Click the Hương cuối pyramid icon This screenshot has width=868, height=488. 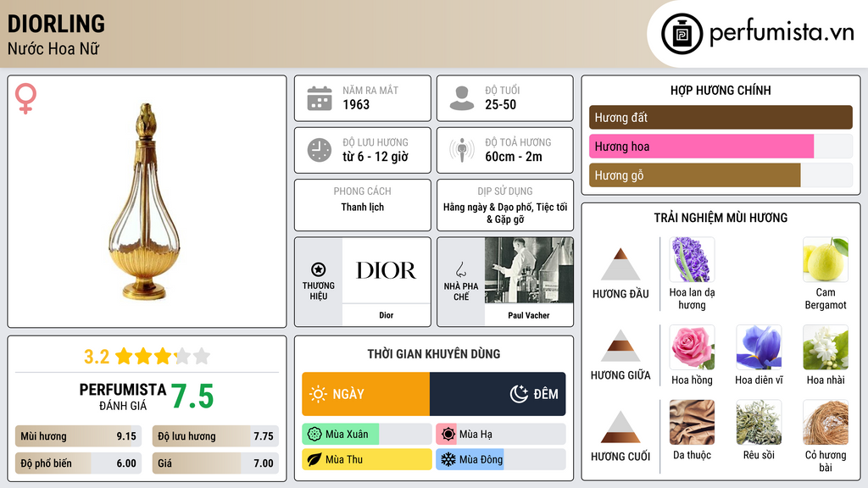pos(620,427)
